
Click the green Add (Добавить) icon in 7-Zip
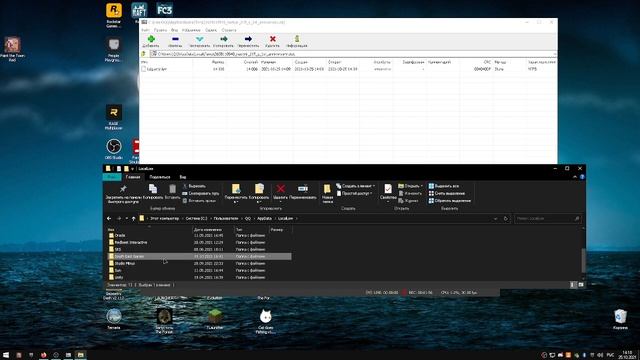(151, 39)
